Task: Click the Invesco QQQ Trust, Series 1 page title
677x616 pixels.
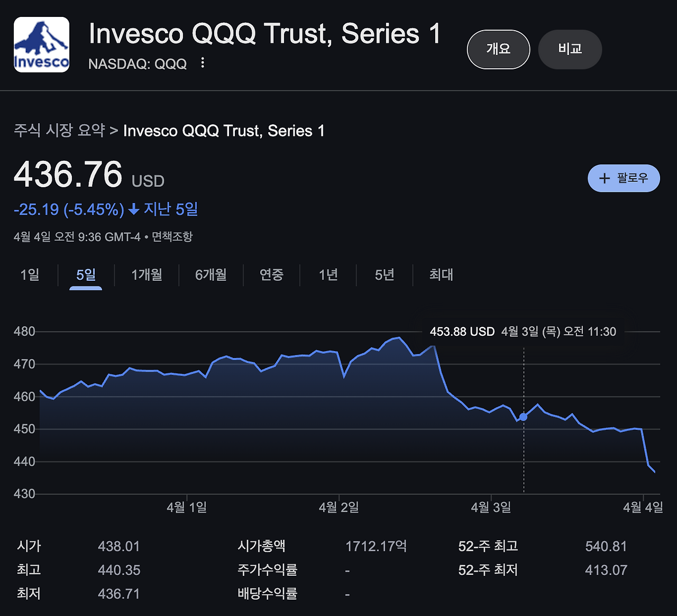Action: (x=264, y=34)
